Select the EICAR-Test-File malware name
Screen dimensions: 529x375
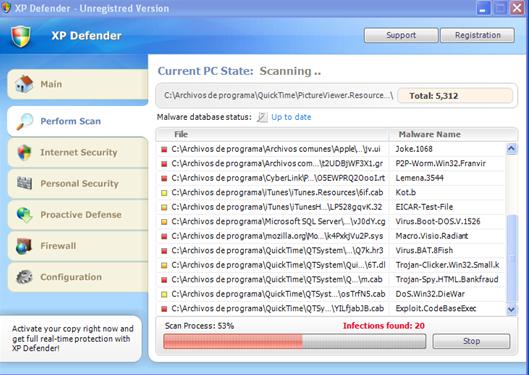coord(424,207)
